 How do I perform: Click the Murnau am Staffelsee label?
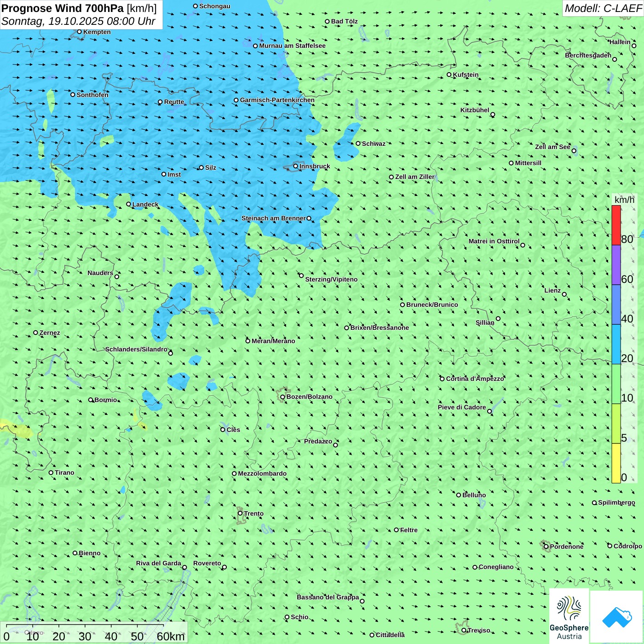point(292,46)
